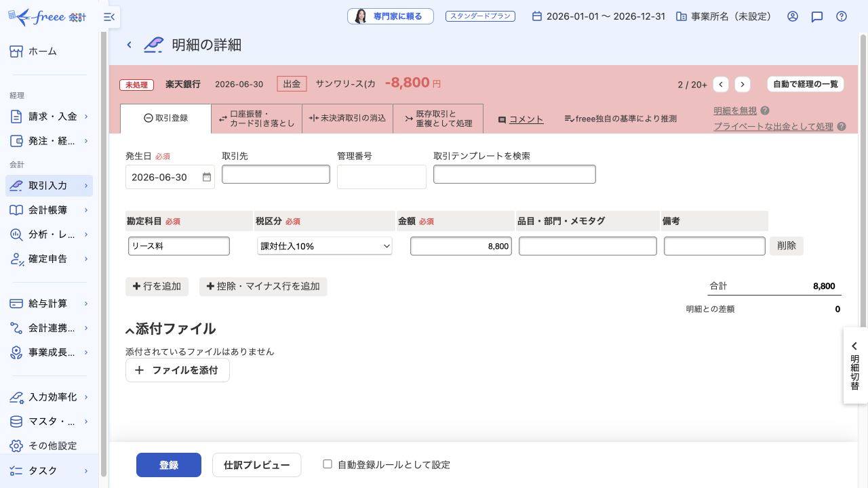The height and width of the screenshot is (488, 868).
Task: Click the 勘定科目 field showing リース料
Action: click(179, 246)
